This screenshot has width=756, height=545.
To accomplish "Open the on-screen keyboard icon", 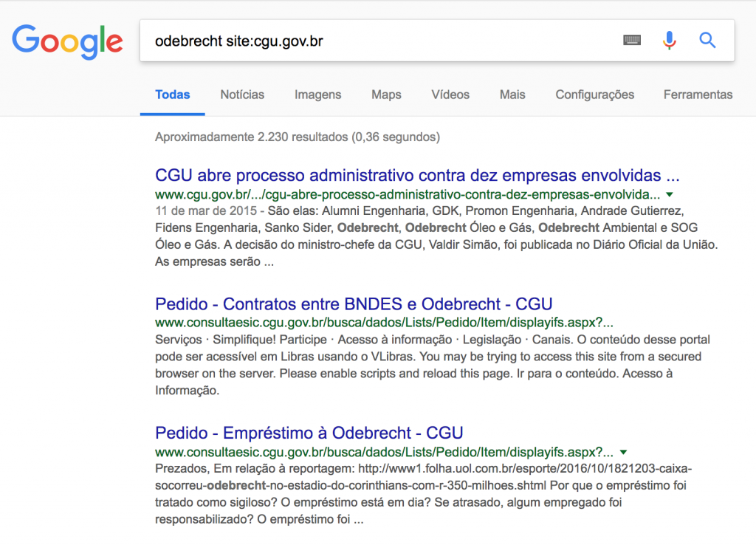I will coord(631,41).
